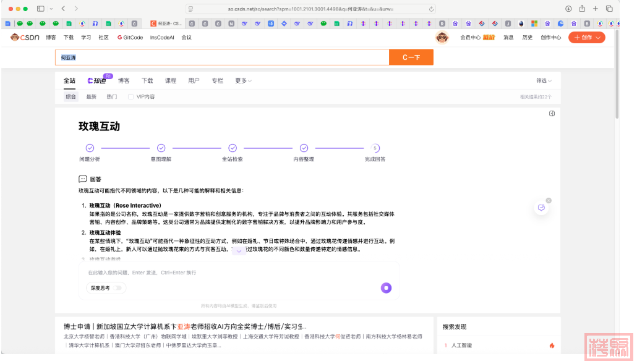Enable the VIP内容 checkbox
This screenshot has height=364, width=637.
(130, 97)
